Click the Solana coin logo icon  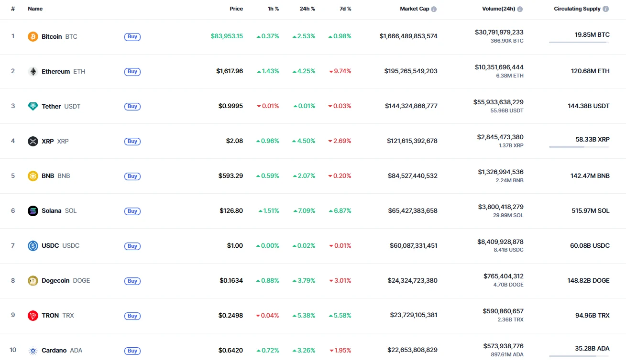[33, 211]
